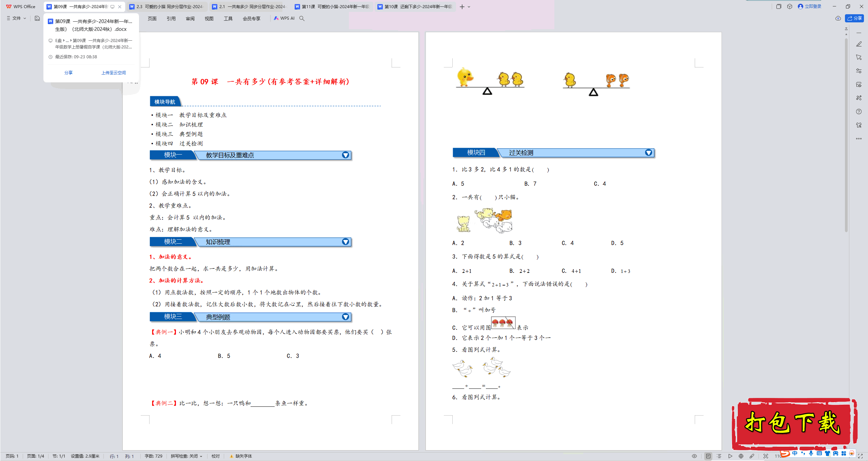This screenshot has height=461, width=868.
Task: Open the design tools icon in right sidebar
Action: (x=859, y=98)
